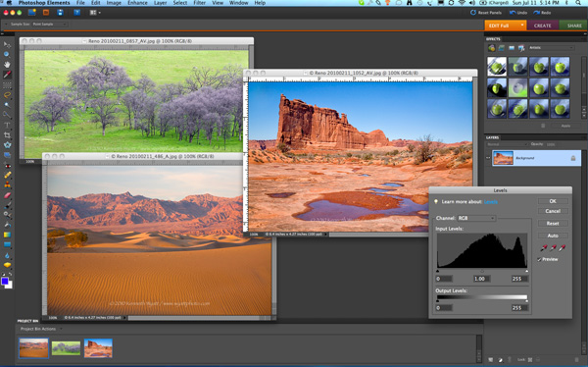
Task: Select the Spot Healing Brush tool
Action: (7, 175)
